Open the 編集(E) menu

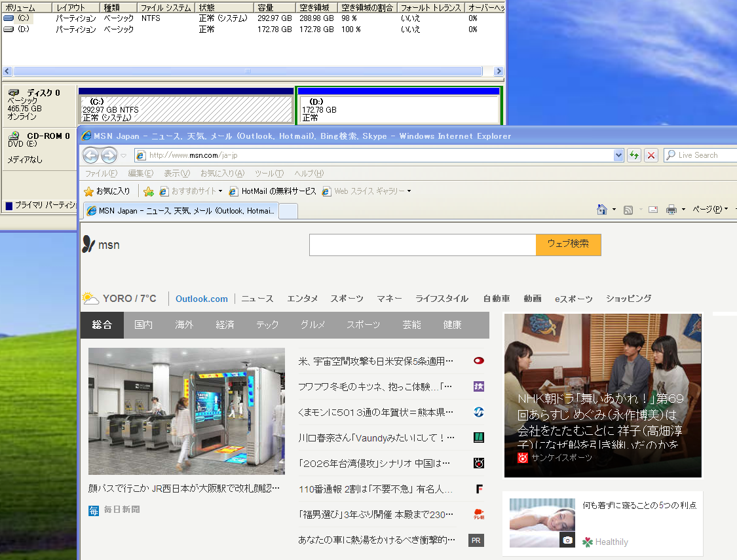(141, 174)
